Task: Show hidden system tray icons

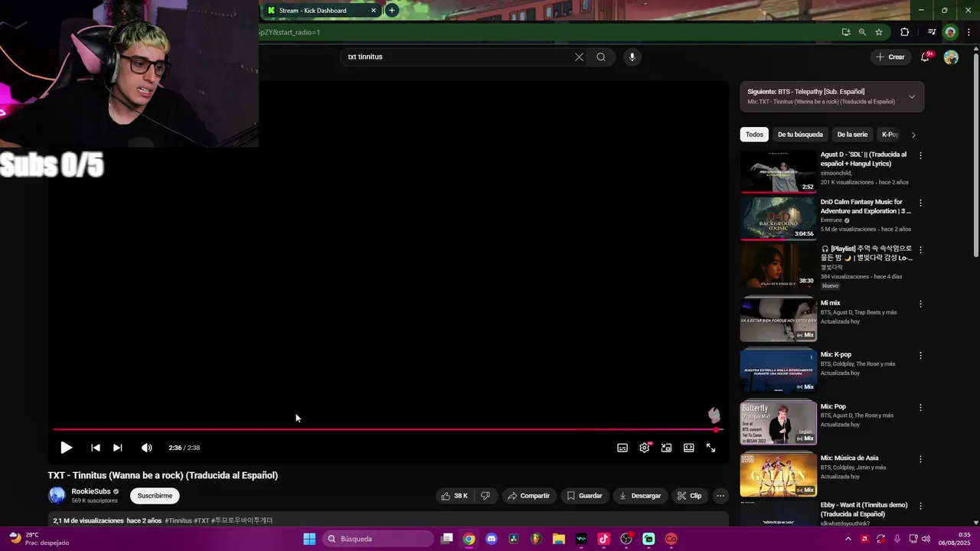Action: (848, 539)
